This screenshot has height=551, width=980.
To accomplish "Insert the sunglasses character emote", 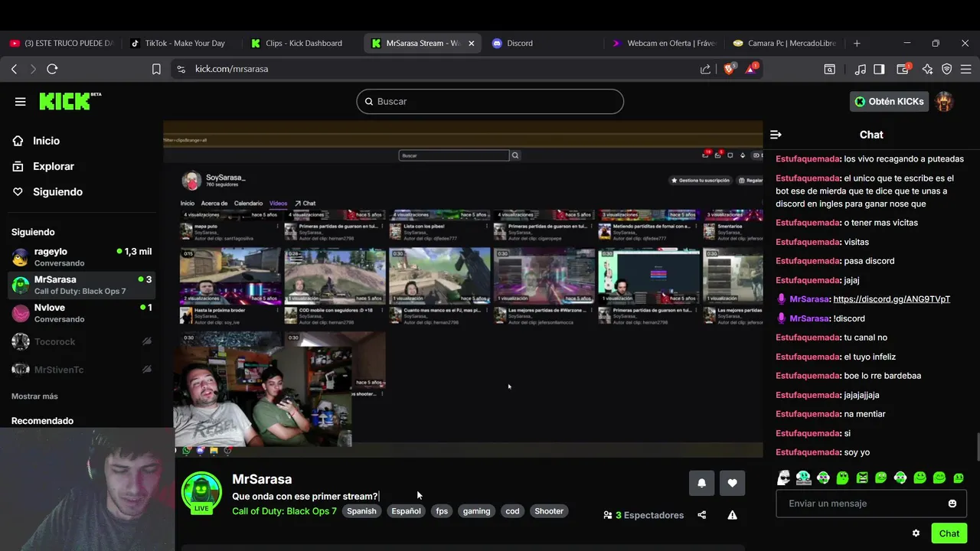I will point(784,478).
